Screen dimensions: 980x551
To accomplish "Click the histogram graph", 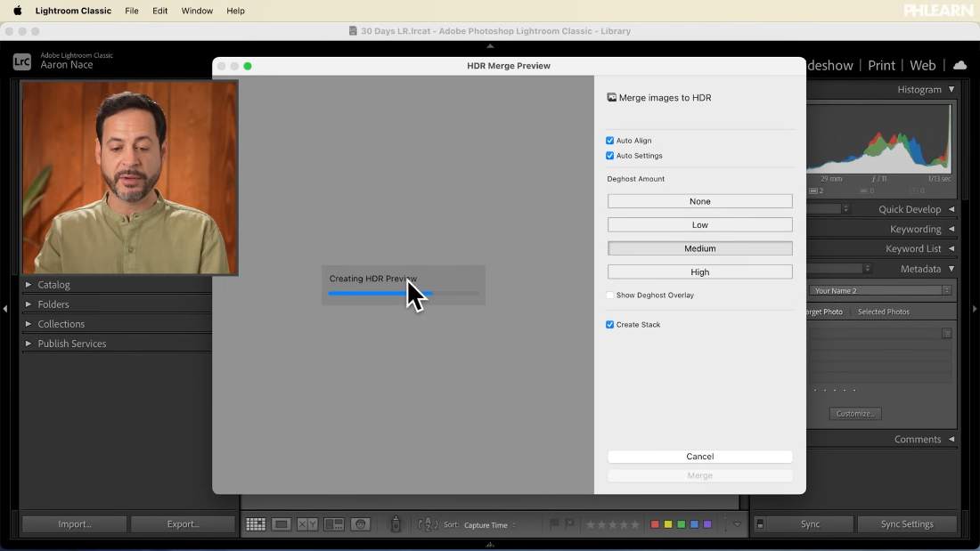I will 878,139.
